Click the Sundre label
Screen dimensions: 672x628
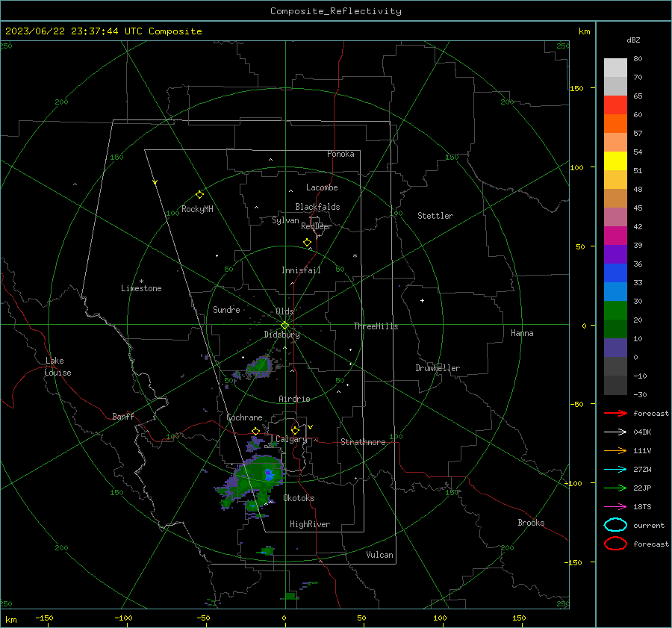(226, 309)
